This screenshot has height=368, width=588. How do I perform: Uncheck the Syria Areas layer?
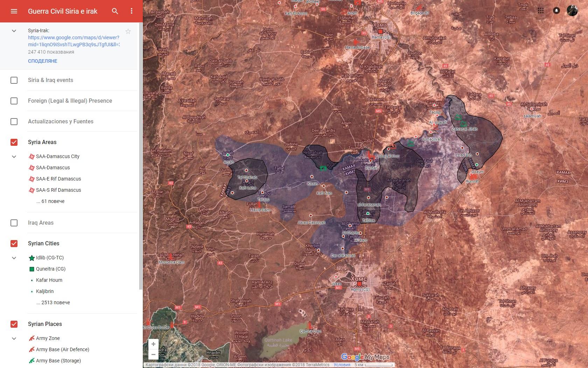(x=14, y=142)
